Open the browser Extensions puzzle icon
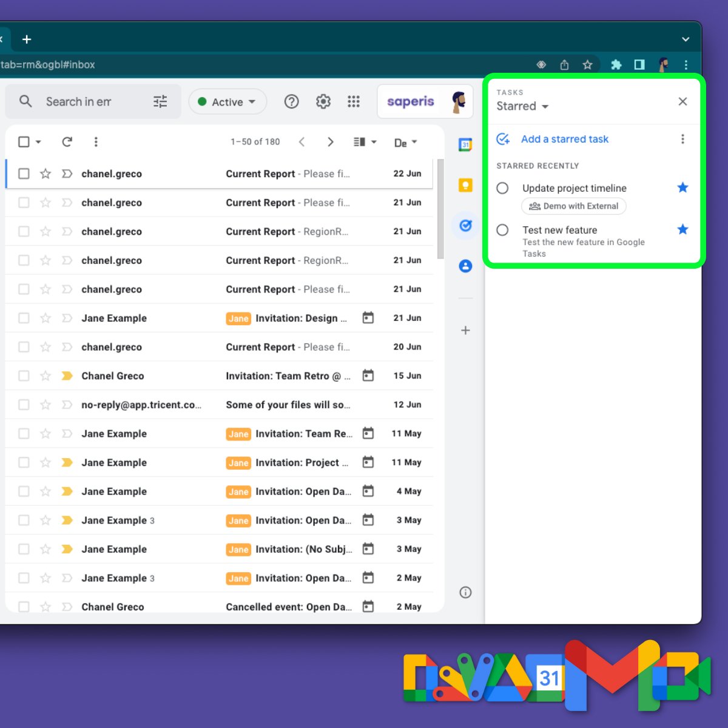 (616, 64)
